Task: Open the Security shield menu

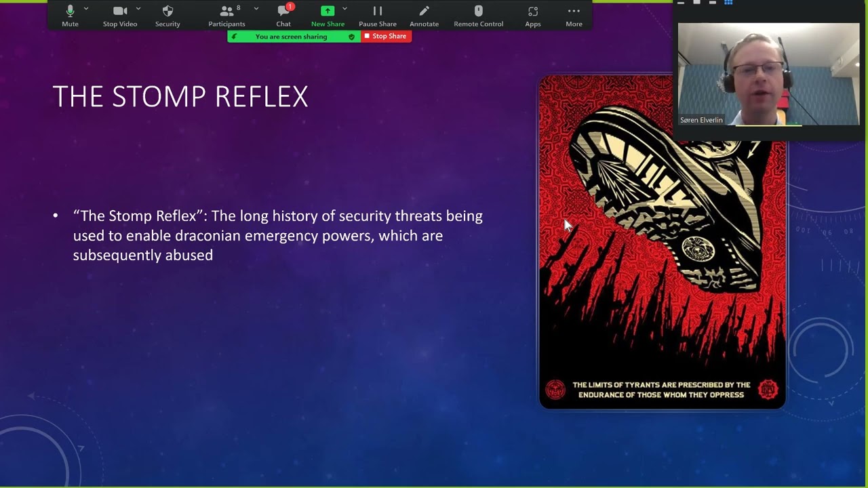Action: pos(167,16)
